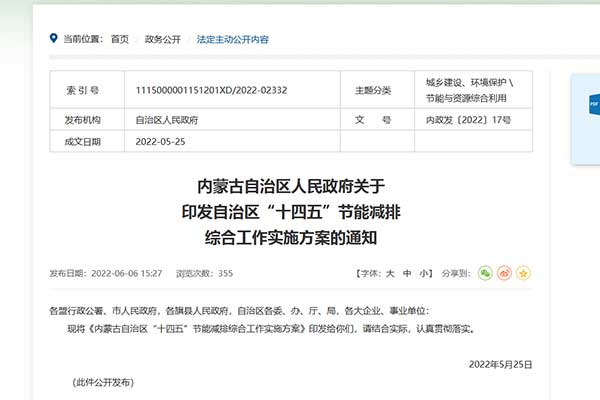
Task: Click the document number 内政发〔2022〕17号
Action: point(468,119)
